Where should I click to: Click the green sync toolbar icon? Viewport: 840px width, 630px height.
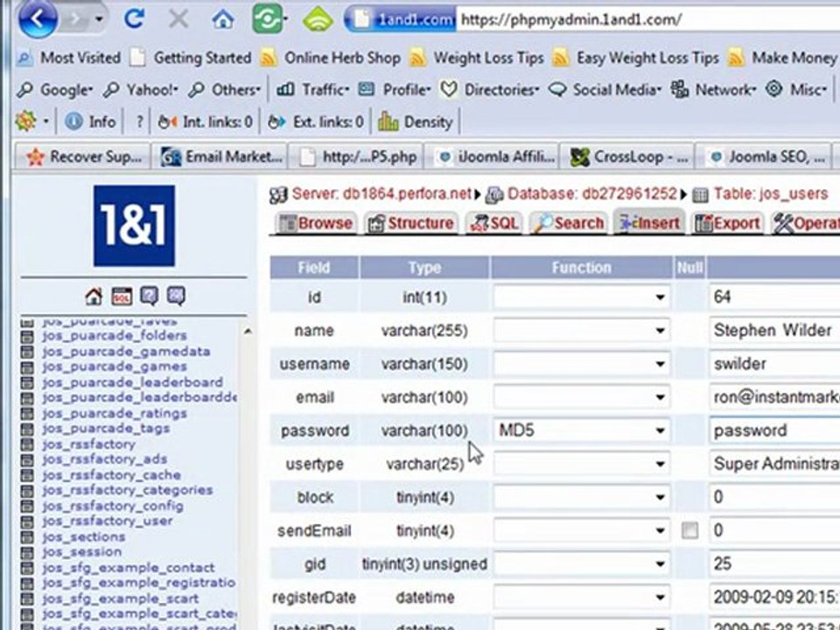(267, 19)
